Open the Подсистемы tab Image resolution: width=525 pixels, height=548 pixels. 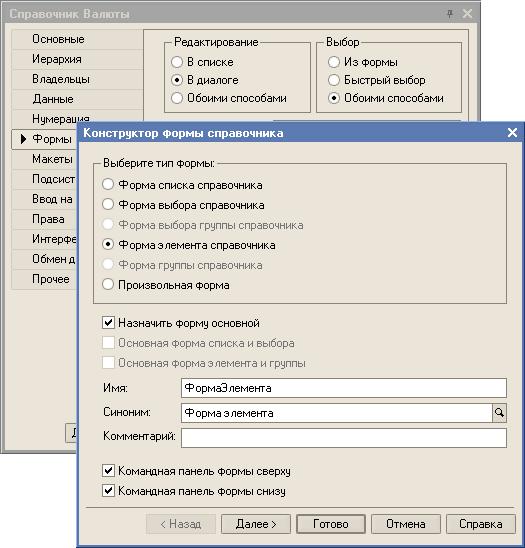pos(44,179)
